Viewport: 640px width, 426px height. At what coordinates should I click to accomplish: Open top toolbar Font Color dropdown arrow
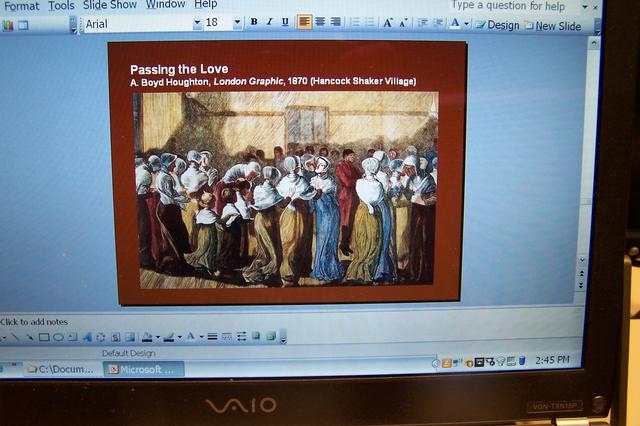tap(466, 24)
